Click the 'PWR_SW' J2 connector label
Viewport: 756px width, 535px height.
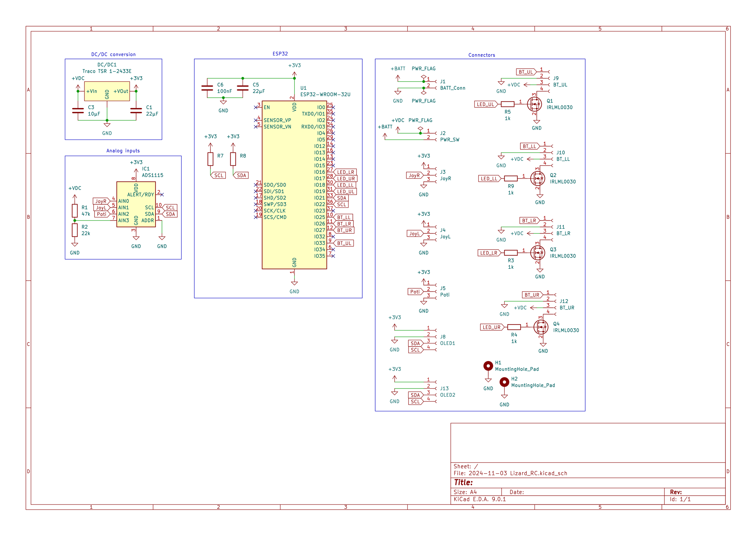click(450, 140)
